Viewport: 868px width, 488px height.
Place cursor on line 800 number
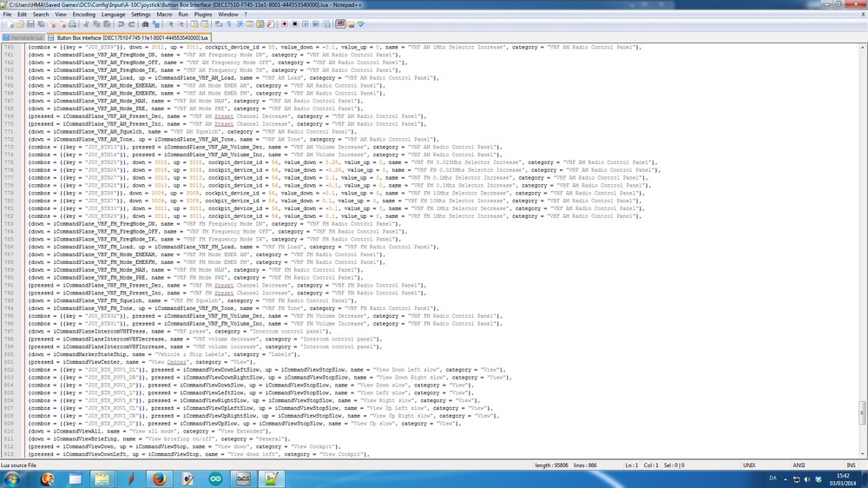(x=9, y=354)
